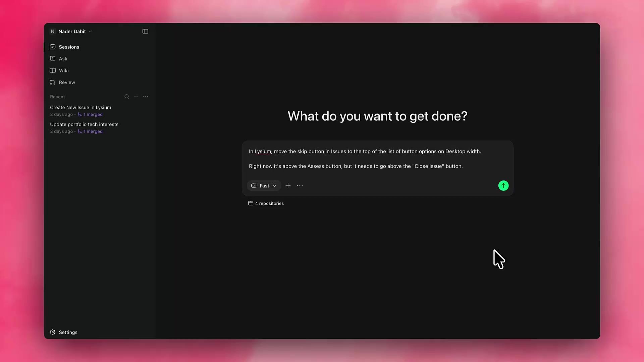Screen dimensions: 644x362
Task: Open Recent section more options ellipsis
Action: pos(145,97)
